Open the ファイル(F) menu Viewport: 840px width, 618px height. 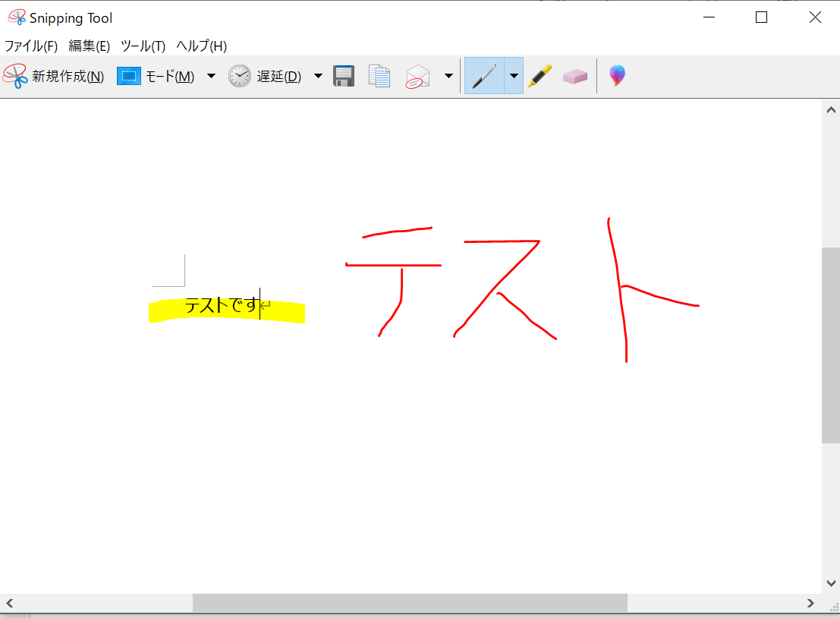coord(32,46)
